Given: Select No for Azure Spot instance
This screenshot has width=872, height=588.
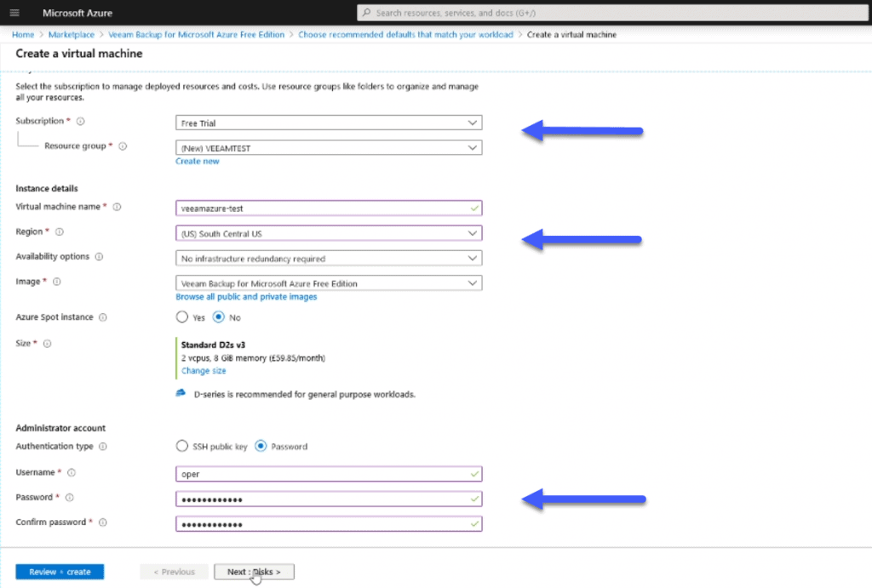Looking at the screenshot, I should 219,317.
